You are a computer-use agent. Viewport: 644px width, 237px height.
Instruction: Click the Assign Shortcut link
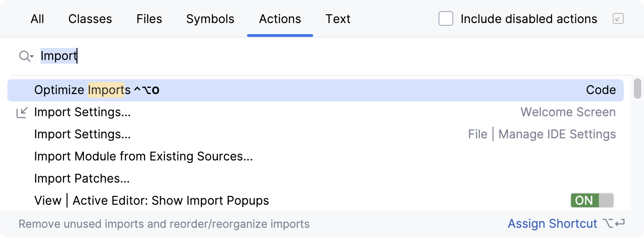[x=552, y=224]
